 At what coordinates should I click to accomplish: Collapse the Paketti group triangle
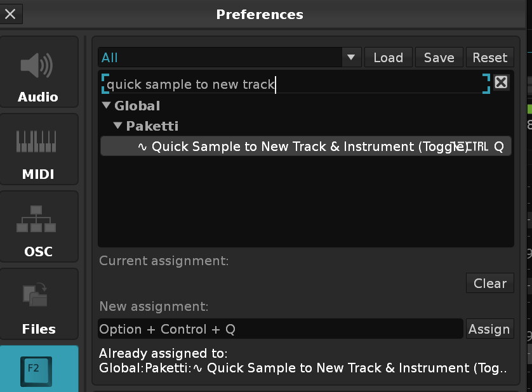[x=117, y=126]
